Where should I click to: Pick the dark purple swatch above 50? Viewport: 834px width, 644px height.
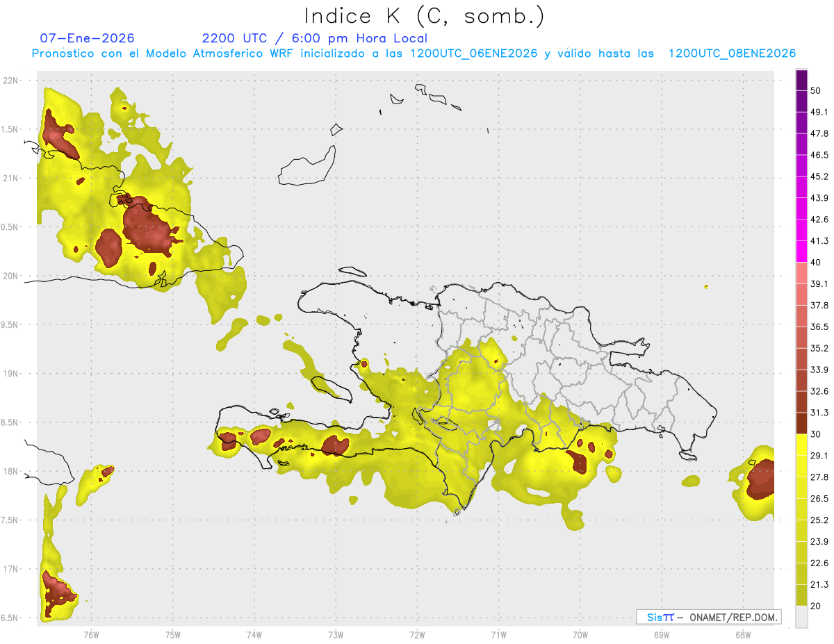pyautogui.click(x=801, y=81)
